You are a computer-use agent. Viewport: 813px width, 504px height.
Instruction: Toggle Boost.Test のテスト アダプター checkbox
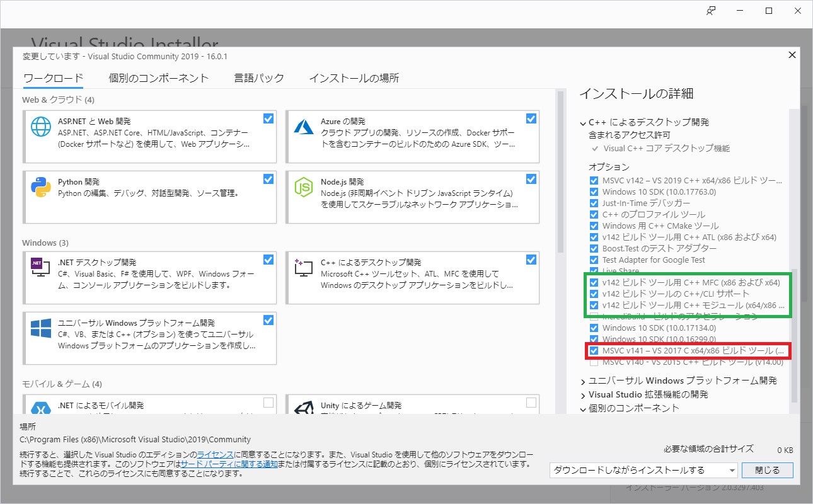click(594, 248)
